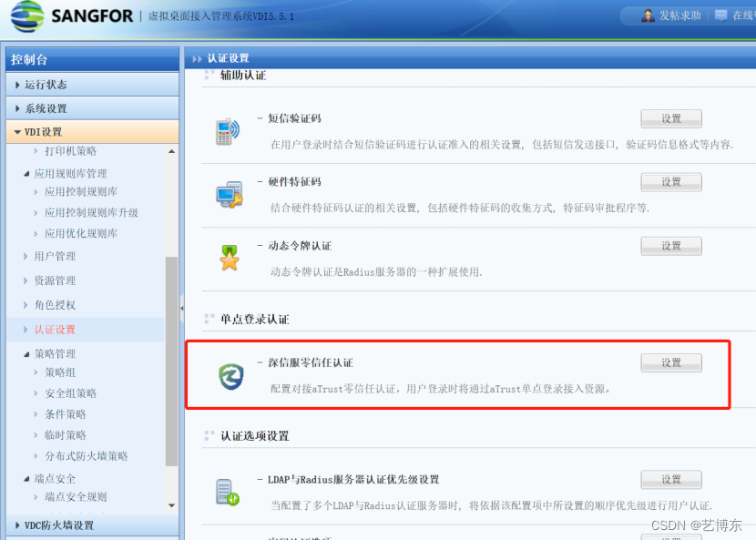Click the 动态令牌认证 star medal icon
This screenshot has width=756, height=540.
pyautogui.click(x=230, y=258)
